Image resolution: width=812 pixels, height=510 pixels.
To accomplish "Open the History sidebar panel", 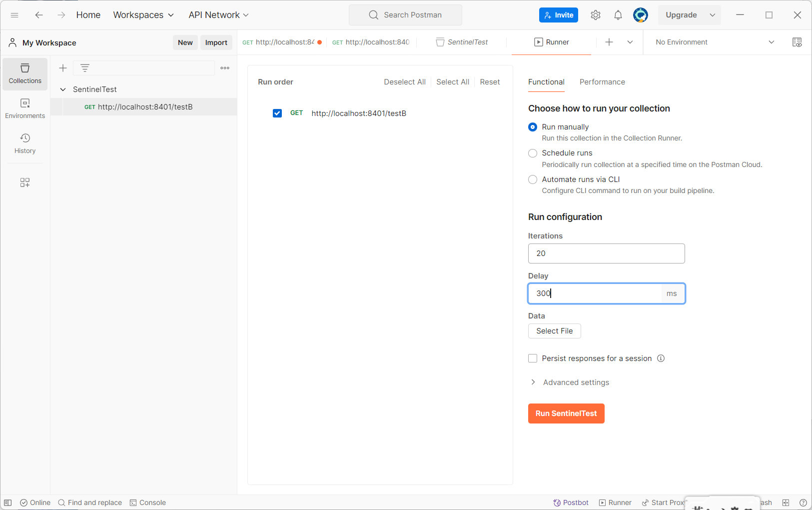I will point(25,144).
